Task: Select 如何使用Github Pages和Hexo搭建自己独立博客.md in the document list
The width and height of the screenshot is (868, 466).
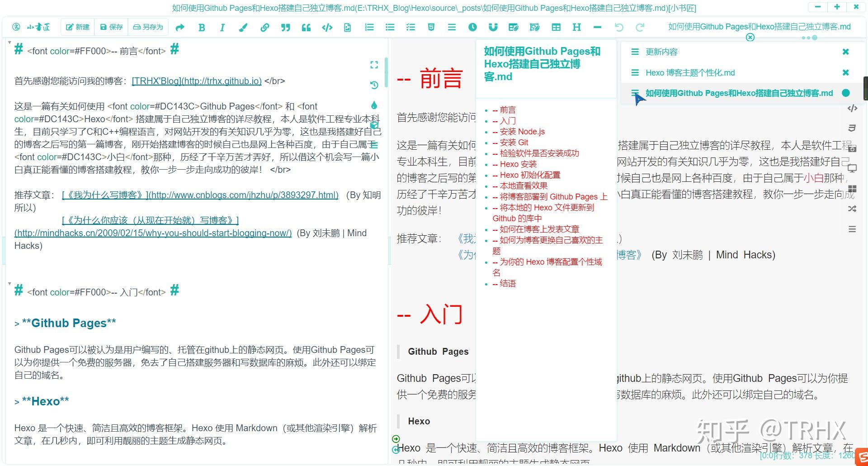Action: pos(739,93)
